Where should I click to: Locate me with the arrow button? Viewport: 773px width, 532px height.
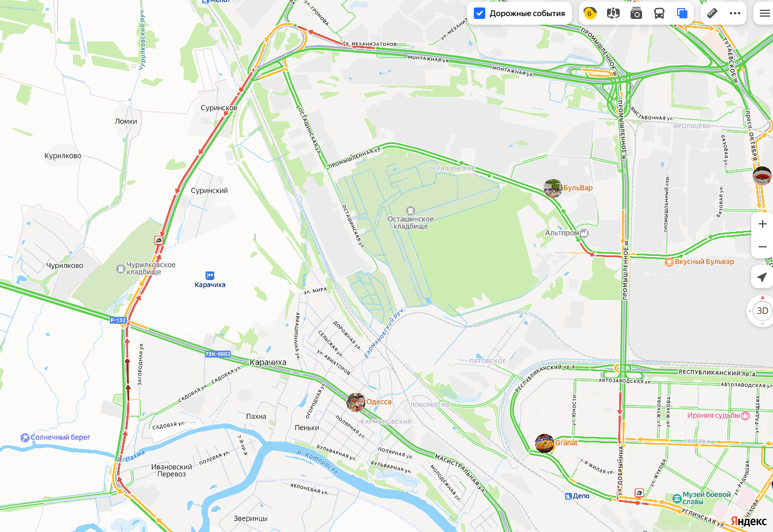click(x=762, y=277)
